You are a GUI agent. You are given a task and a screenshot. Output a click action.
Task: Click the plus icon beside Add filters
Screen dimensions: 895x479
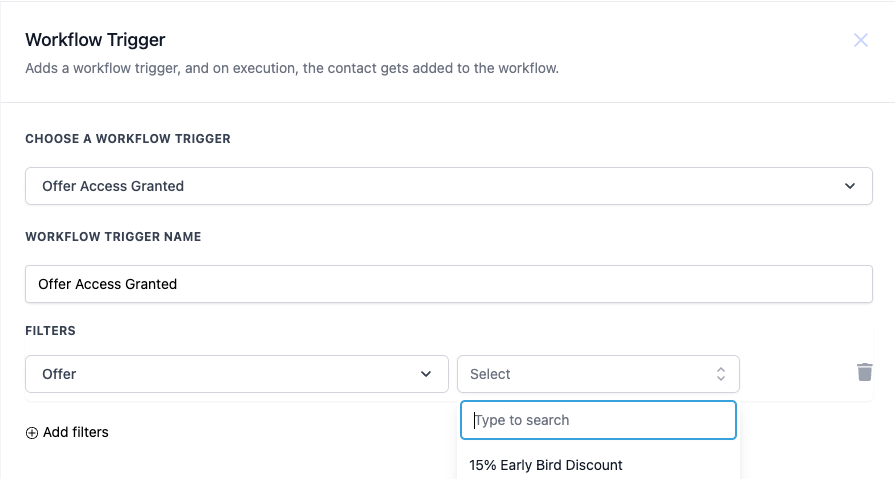(32, 433)
